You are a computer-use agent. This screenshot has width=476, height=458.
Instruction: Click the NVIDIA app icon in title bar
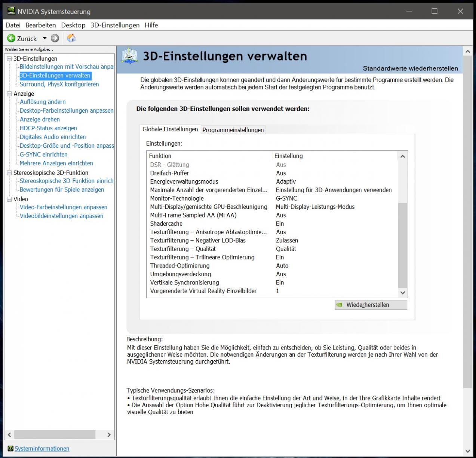(11, 11)
